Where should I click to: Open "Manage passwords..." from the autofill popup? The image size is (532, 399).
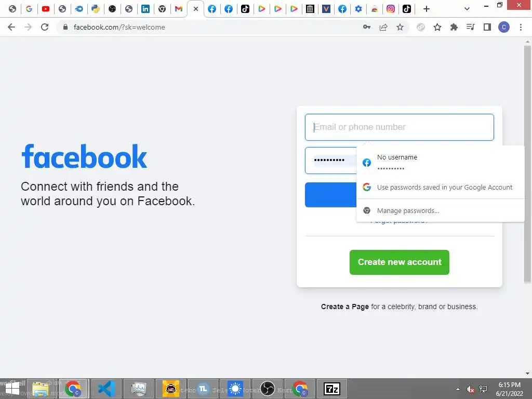(441, 211)
